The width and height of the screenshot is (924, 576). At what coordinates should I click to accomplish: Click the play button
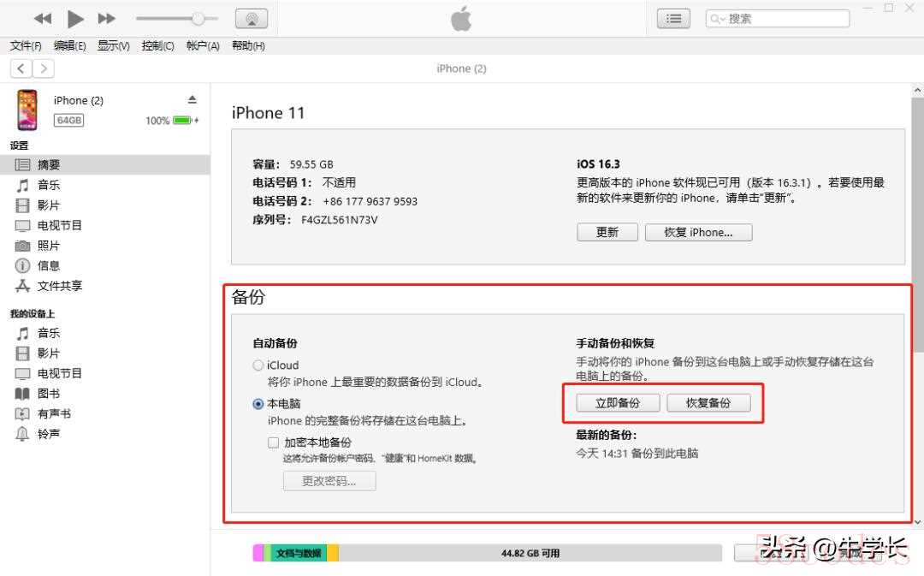[74, 19]
